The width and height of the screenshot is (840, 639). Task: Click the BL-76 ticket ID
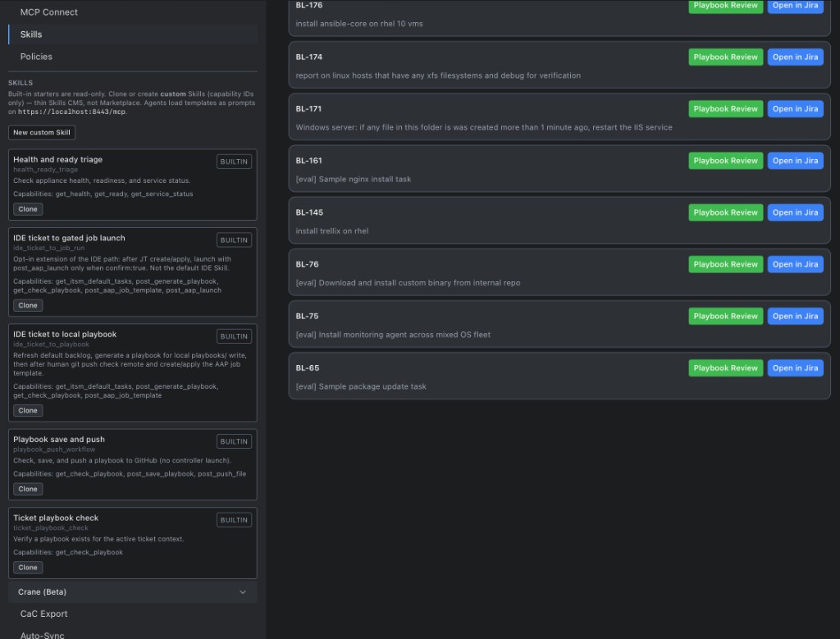point(307,264)
